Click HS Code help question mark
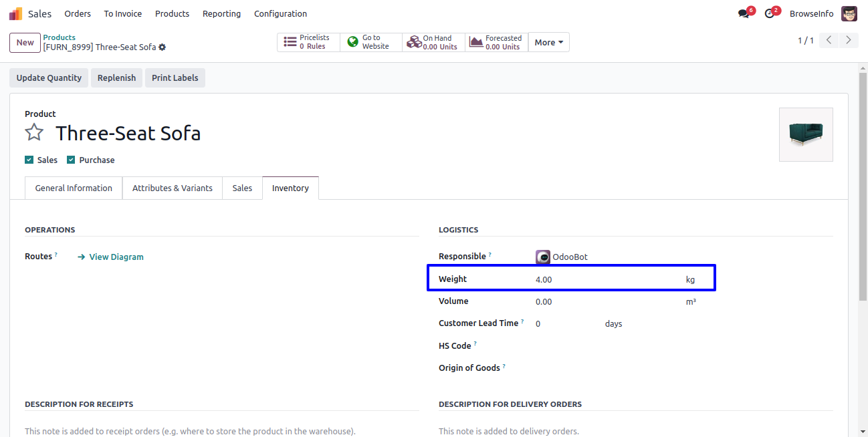Viewport: 868px width, 437px height. coord(475,344)
